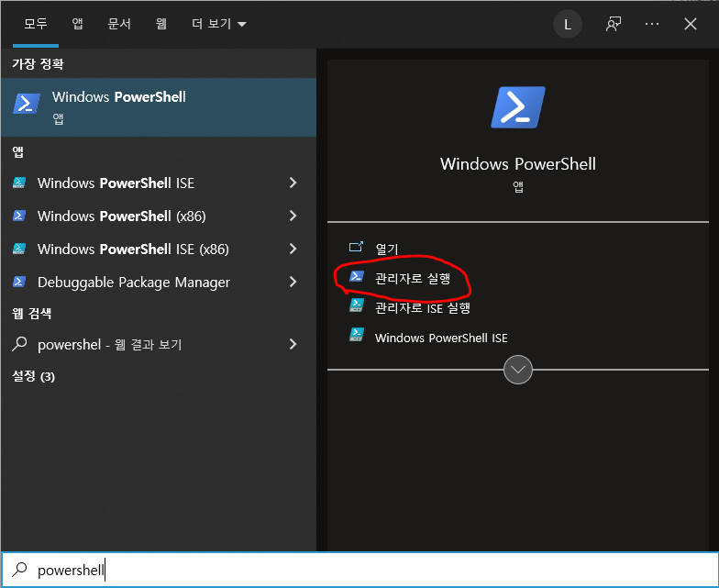The image size is (719, 588).
Task: Select 관리자로 실행 action
Action: 413,278
